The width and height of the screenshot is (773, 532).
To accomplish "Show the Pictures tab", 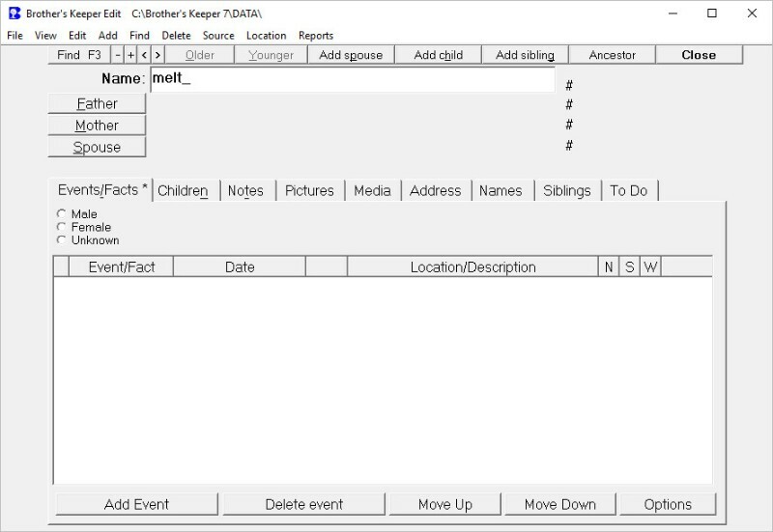I will [309, 191].
